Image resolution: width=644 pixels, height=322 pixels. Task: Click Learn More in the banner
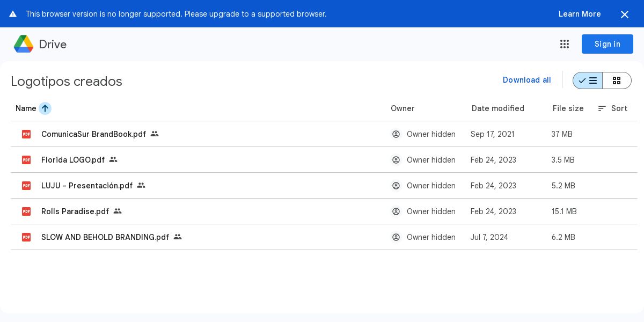(580, 14)
